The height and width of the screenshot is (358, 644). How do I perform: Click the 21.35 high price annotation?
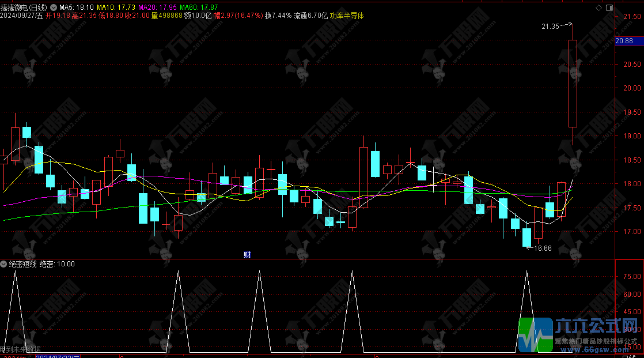click(x=550, y=27)
